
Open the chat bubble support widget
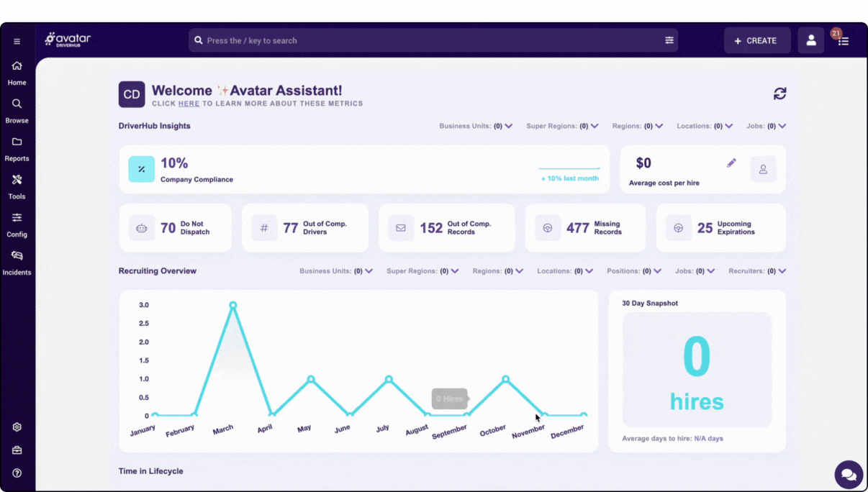click(x=849, y=475)
